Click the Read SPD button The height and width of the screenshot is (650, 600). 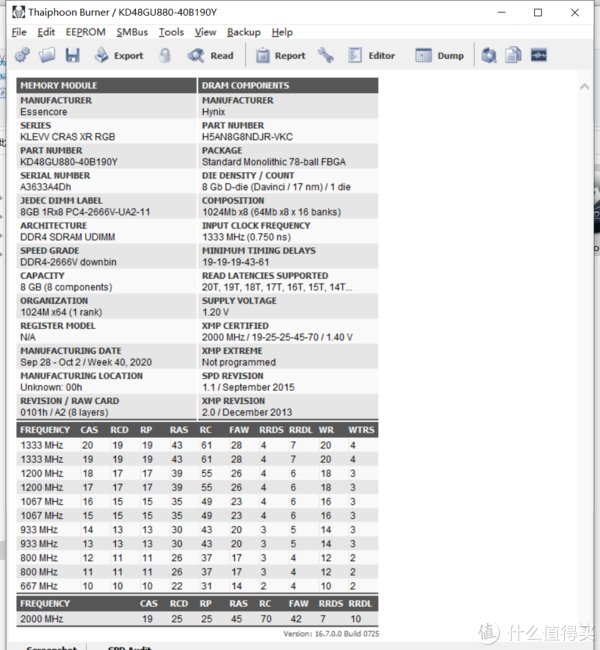point(210,56)
